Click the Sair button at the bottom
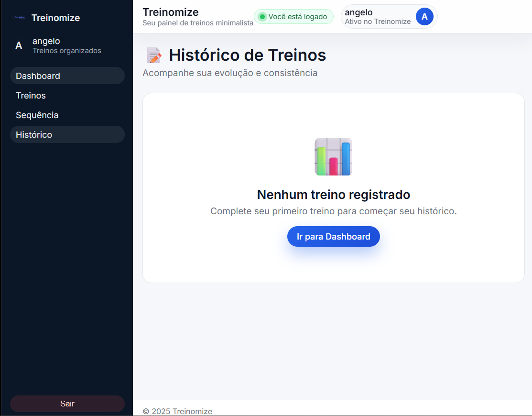This screenshot has height=416, width=532. (x=67, y=404)
